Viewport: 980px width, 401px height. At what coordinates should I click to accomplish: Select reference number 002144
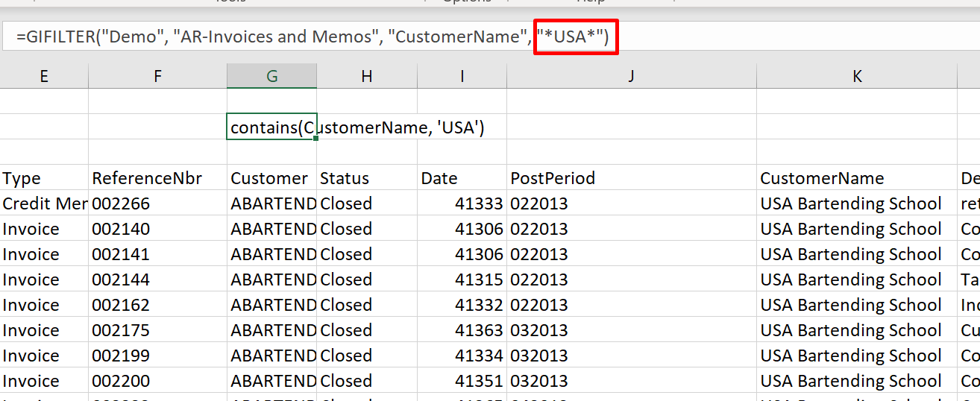coord(157,280)
